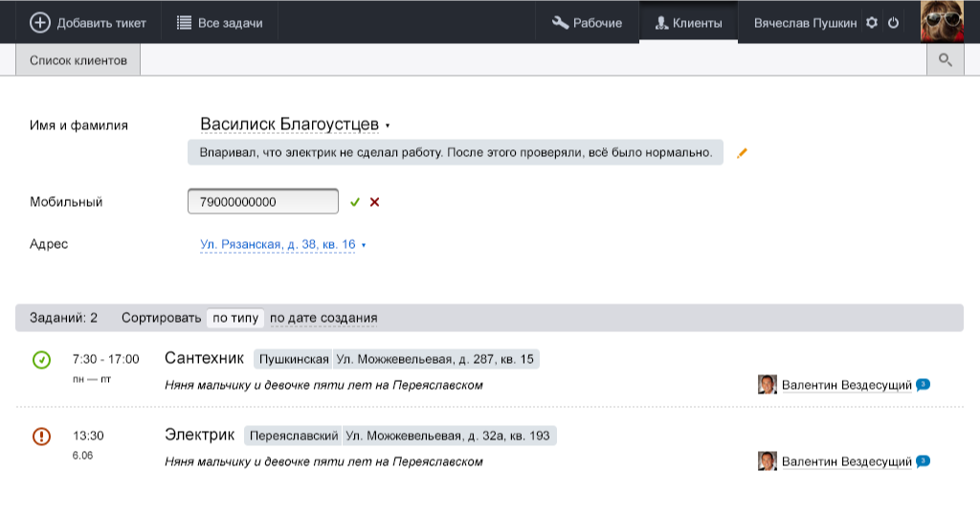Click green completed status icon of Сантехник
Screen dimensions: 980x516
pyautogui.click(x=41, y=360)
